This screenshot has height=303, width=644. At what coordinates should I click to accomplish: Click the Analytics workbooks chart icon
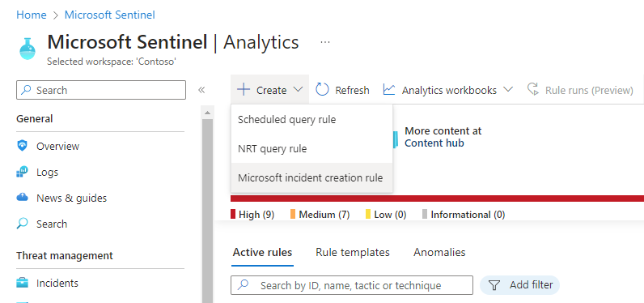(389, 90)
